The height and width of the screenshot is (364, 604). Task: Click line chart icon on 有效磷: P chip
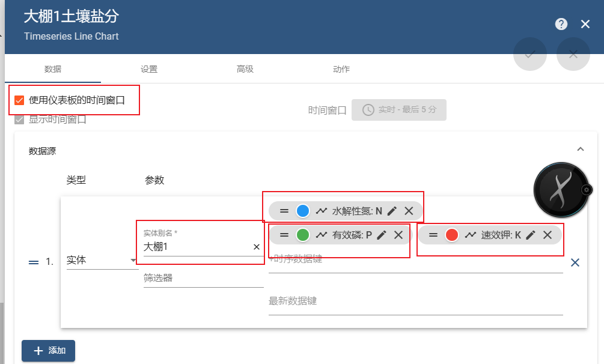(x=322, y=235)
